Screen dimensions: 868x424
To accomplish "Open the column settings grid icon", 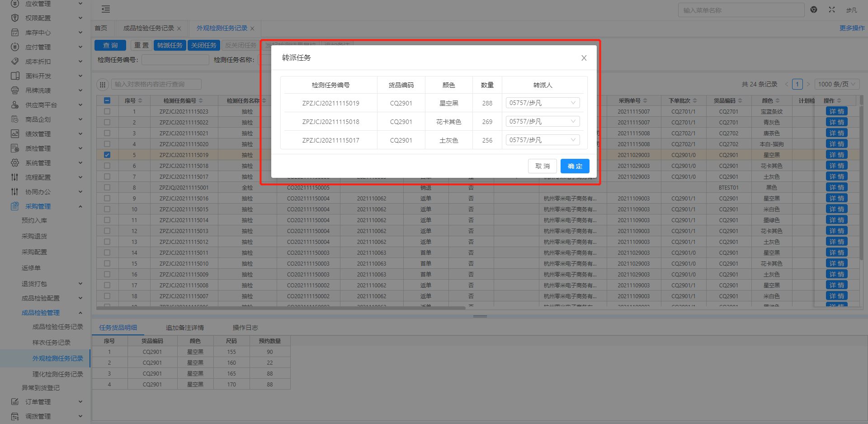I will (x=103, y=84).
